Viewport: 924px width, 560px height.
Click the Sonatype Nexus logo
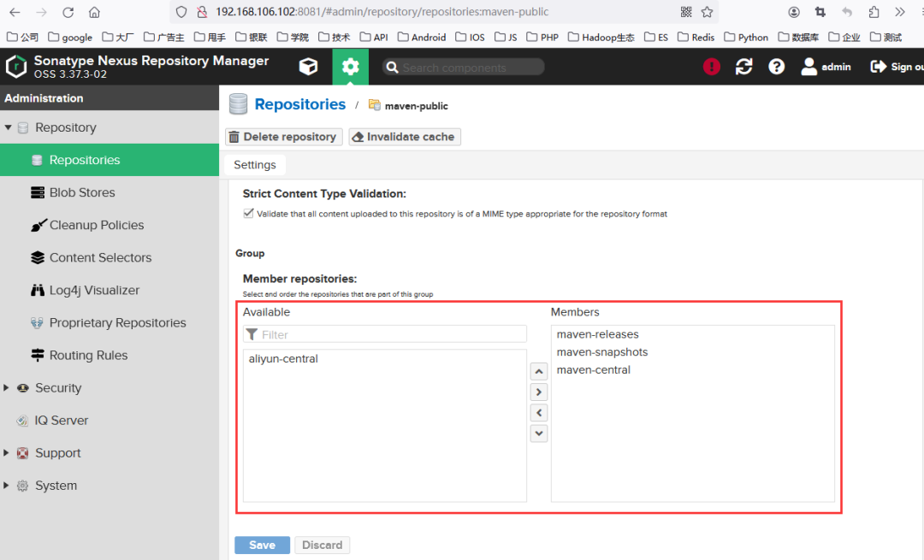click(16, 67)
